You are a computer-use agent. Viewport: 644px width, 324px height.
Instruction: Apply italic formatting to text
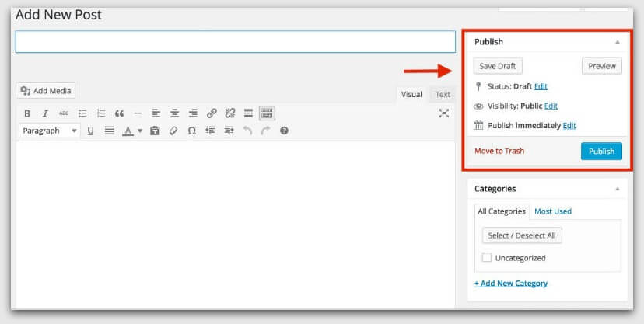45,113
